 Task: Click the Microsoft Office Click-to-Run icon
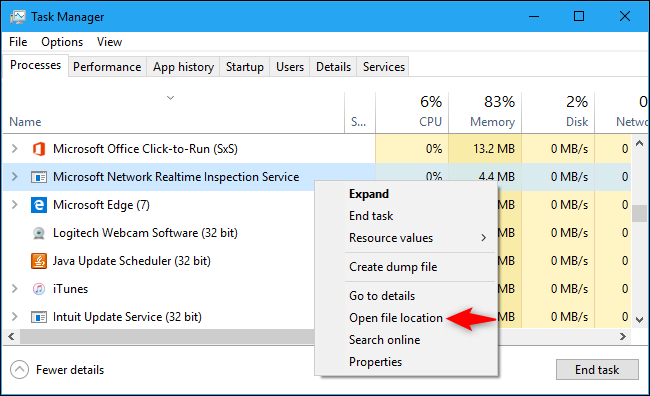[39, 149]
